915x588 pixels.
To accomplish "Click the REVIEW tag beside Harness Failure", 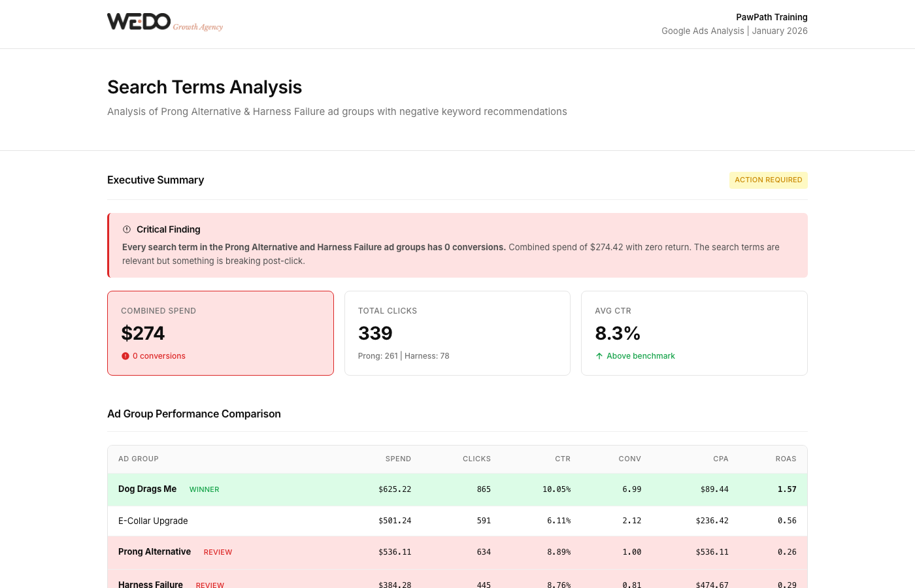I will 210,585.
